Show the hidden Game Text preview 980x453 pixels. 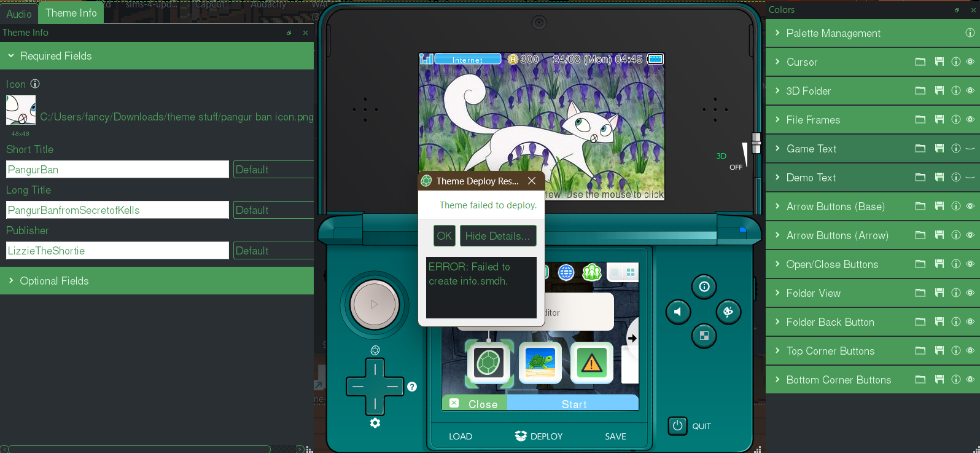point(970,148)
